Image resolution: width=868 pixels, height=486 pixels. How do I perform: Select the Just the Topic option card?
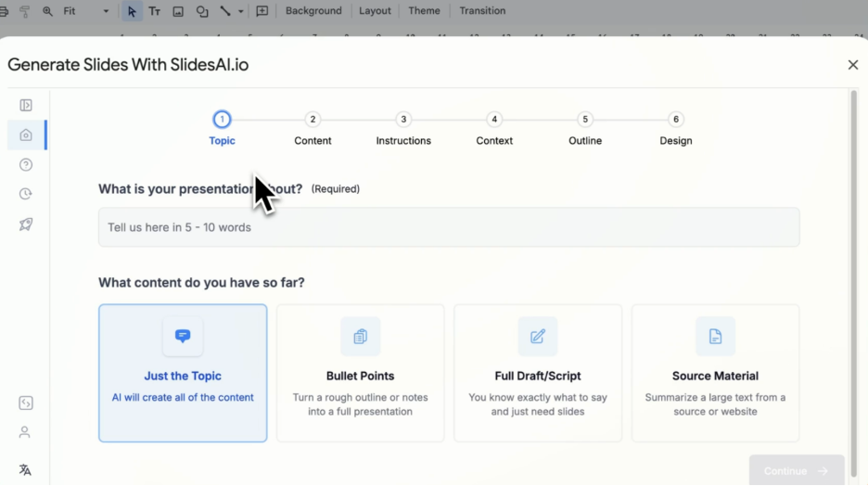coord(183,373)
